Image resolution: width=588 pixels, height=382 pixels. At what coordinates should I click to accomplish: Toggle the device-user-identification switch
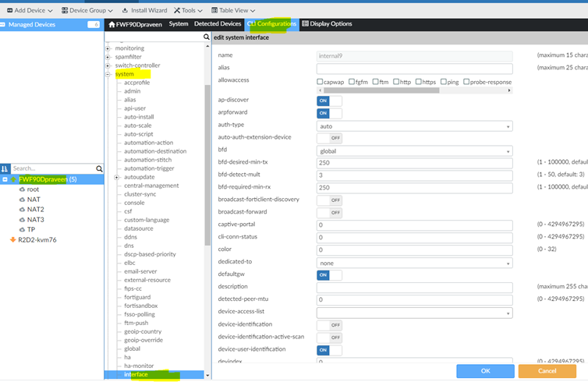click(x=329, y=350)
